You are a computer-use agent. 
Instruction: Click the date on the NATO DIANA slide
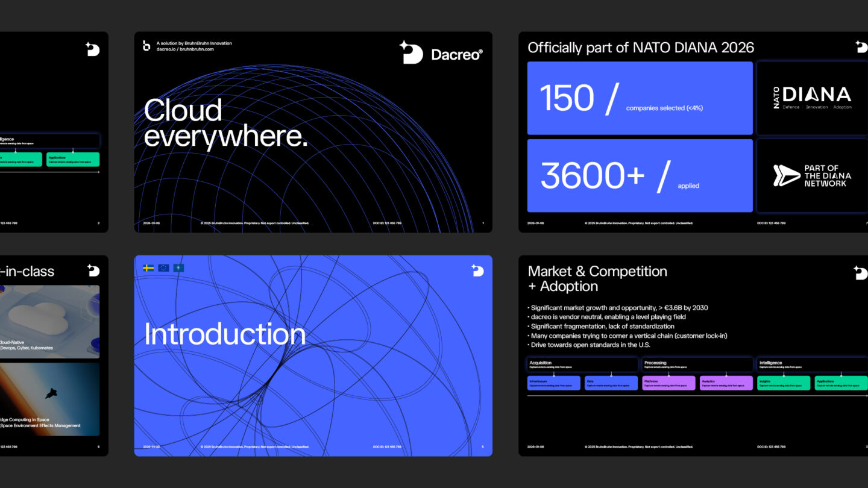tap(535, 223)
